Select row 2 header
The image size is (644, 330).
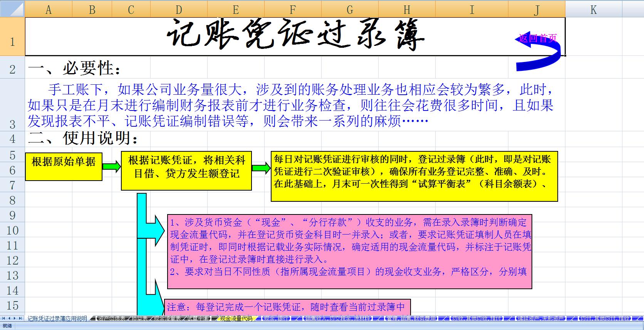pyautogui.click(x=12, y=67)
